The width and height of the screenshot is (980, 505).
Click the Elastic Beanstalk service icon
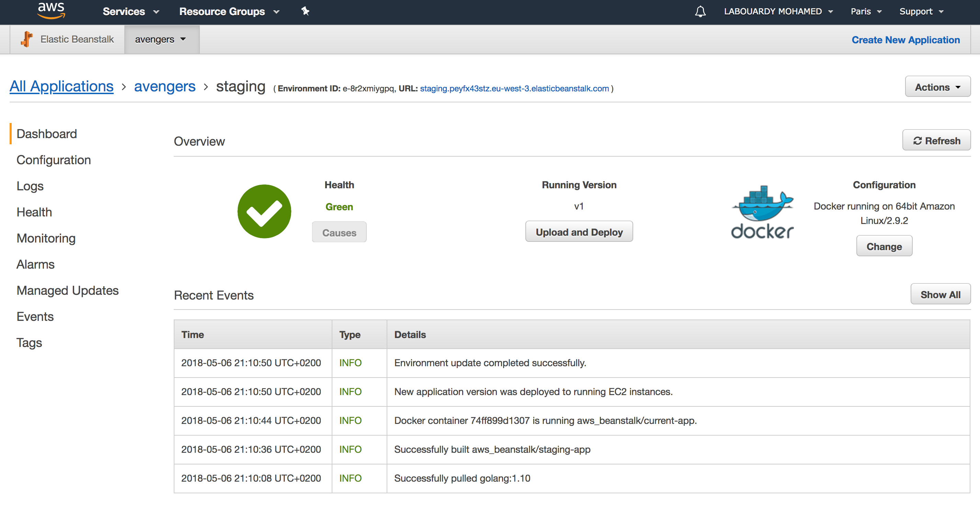[27, 39]
